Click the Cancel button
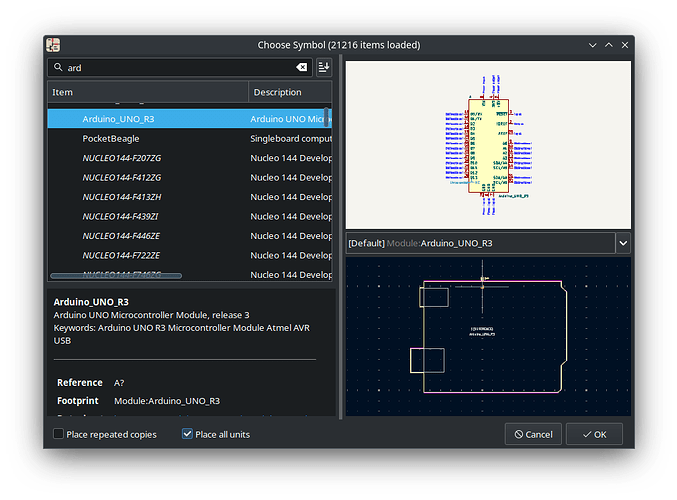Viewport: 677px width, 500px height. [533, 434]
